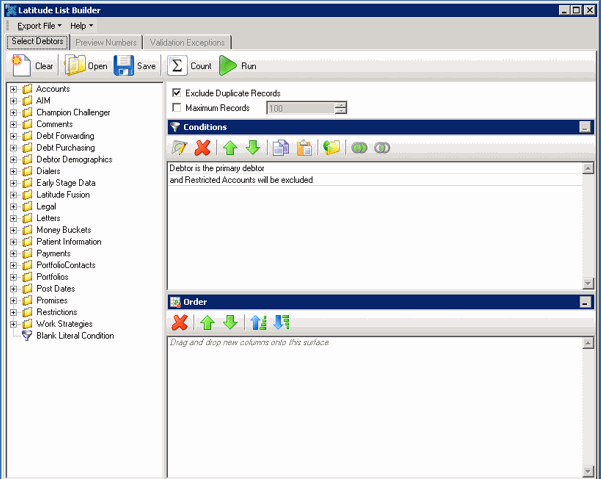Save the current list query
This screenshot has height=479, width=601.
pyautogui.click(x=135, y=66)
